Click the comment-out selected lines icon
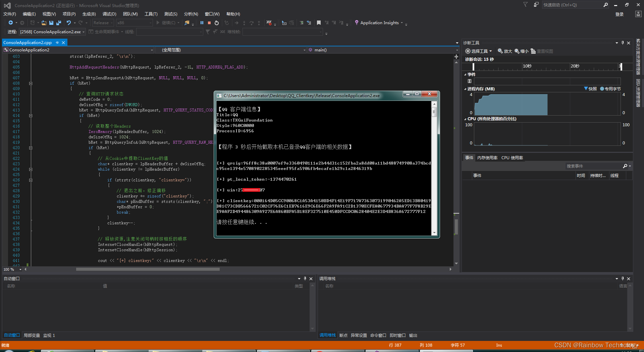The image size is (644, 352). (x=302, y=23)
